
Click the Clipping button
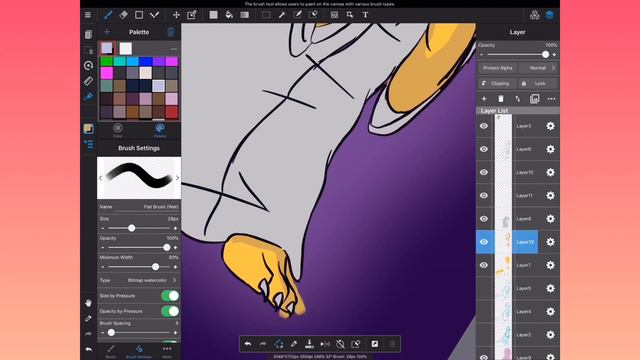[x=496, y=83]
